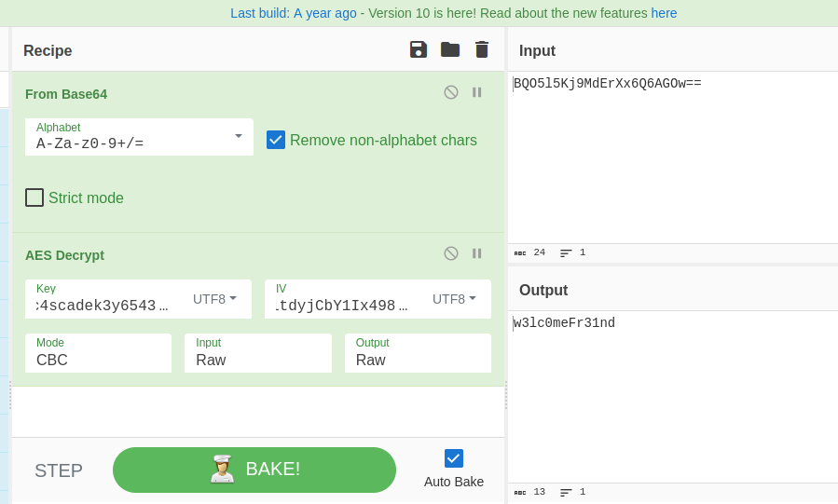Click the input line count icon
Screen dimensions: 838x504
[x=566, y=253]
